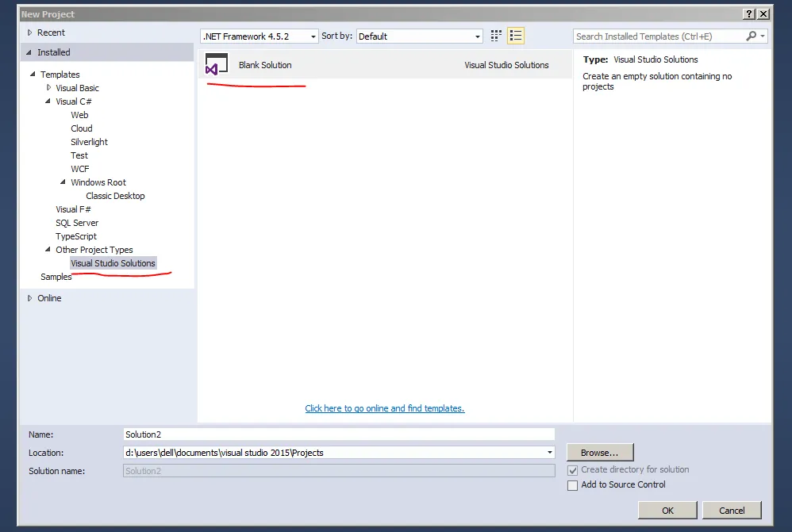This screenshot has height=532, width=792.
Task: Click the Windows Root label
Action: pyautogui.click(x=98, y=182)
